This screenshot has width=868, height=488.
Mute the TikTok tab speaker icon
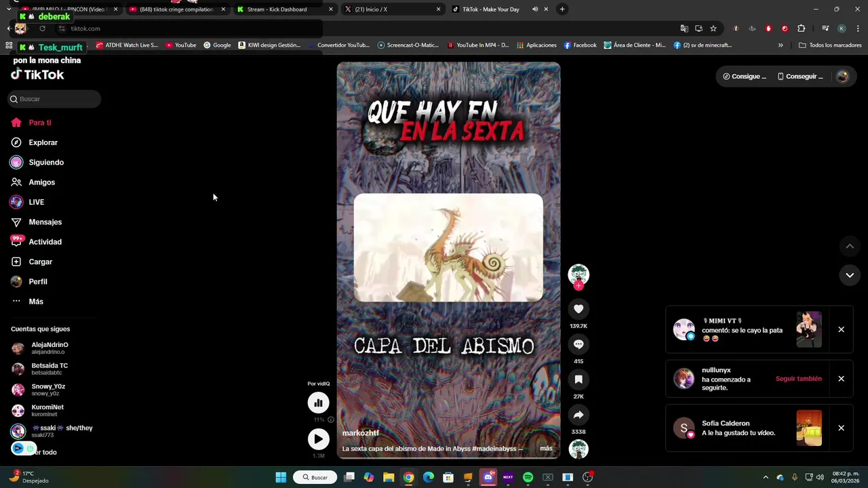[535, 9]
